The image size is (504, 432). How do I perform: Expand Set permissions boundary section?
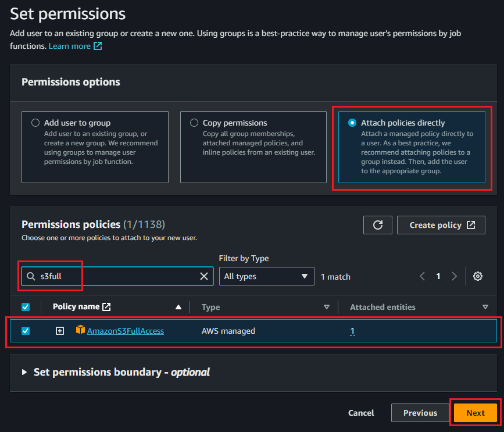point(24,372)
